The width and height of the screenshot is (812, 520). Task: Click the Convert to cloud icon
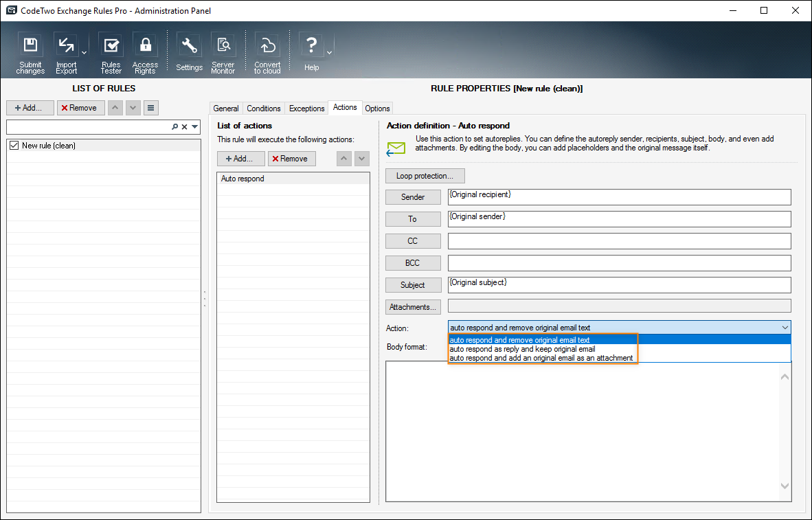tap(267, 54)
